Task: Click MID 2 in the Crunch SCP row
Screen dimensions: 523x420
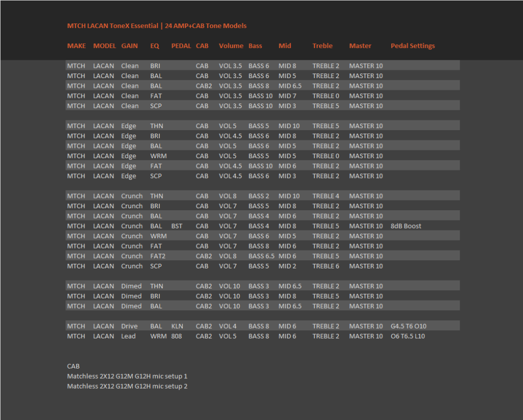Action: [287, 266]
